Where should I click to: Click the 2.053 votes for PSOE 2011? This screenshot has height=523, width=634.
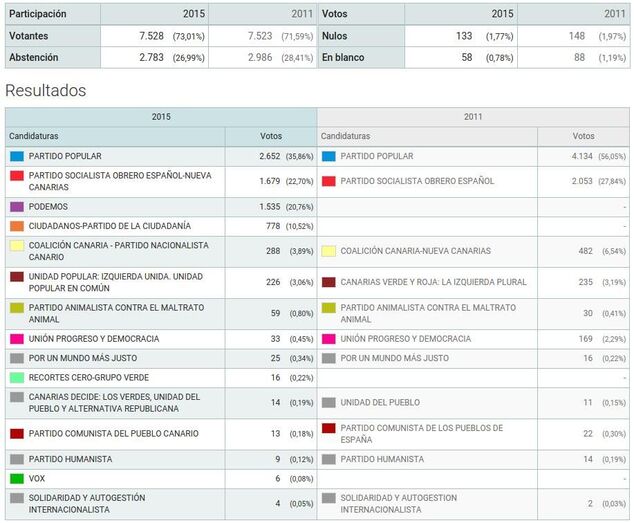click(x=582, y=181)
